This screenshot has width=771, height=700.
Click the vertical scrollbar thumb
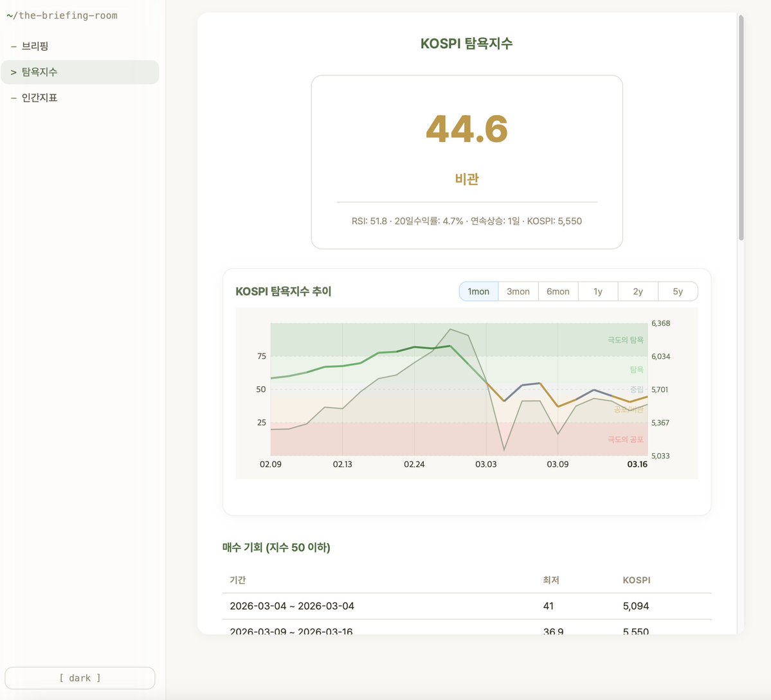tap(741, 128)
